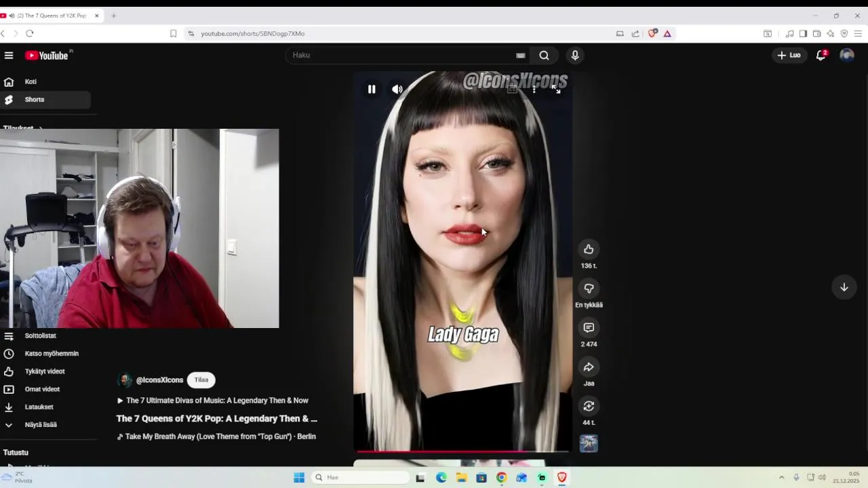Open Soittolistat in the sidebar

click(x=45, y=335)
